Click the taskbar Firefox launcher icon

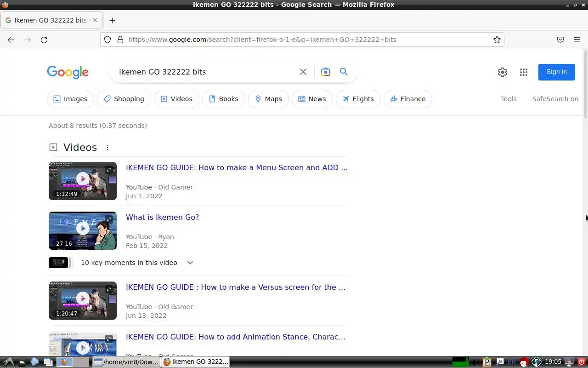(x=64, y=362)
